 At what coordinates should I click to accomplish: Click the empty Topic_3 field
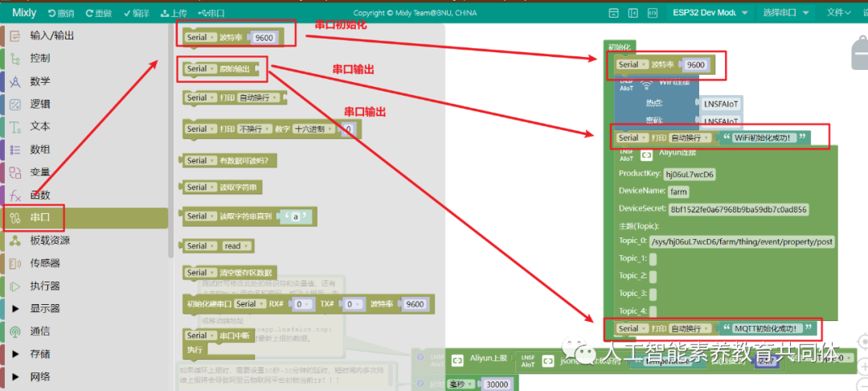click(653, 294)
